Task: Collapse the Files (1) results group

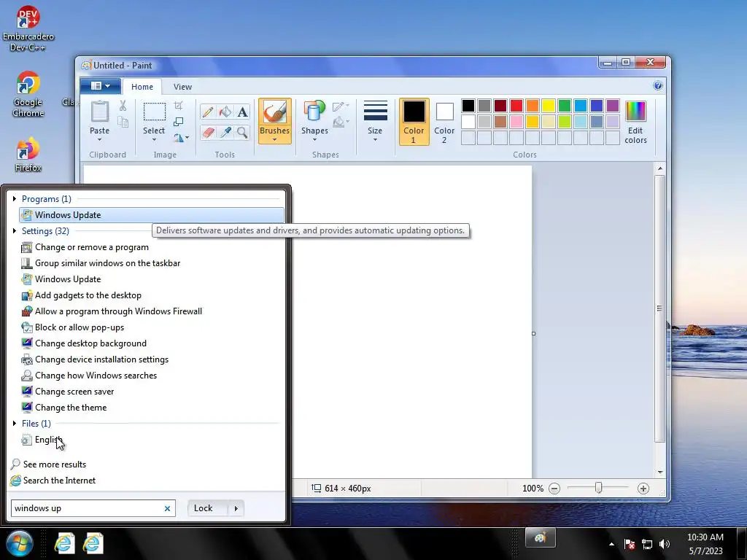Action: [15, 424]
